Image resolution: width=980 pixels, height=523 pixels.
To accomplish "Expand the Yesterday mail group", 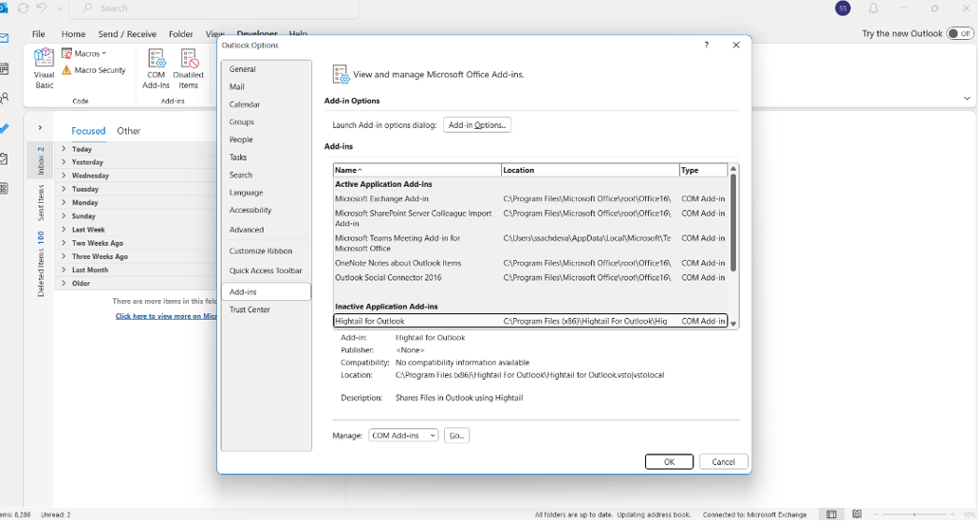I will (64, 162).
